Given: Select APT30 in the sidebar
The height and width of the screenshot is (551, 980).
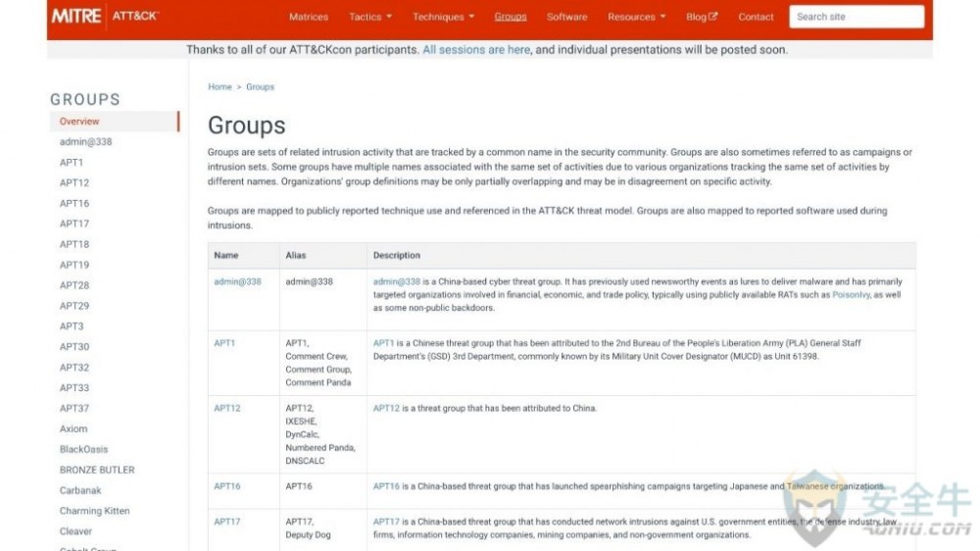Looking at the screenshot, I should 74,346.
